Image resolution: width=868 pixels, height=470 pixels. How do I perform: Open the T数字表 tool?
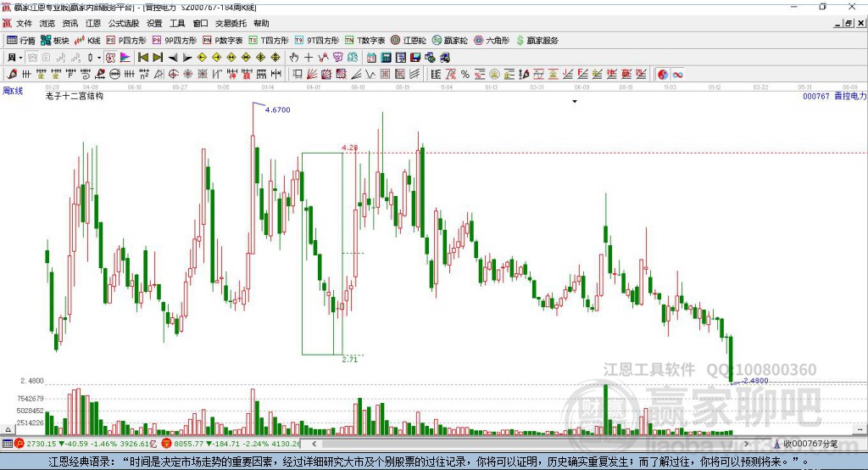coord(364,41)
